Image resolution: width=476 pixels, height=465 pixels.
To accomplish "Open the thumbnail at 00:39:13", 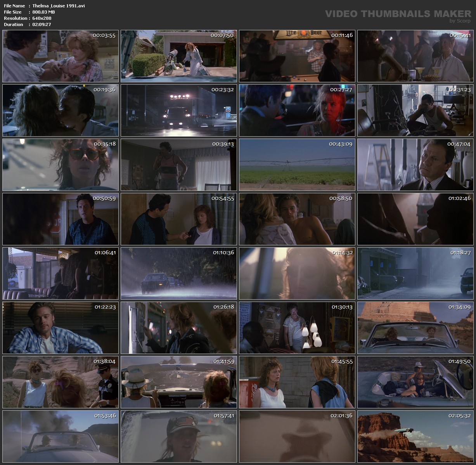I will point(179,165).
